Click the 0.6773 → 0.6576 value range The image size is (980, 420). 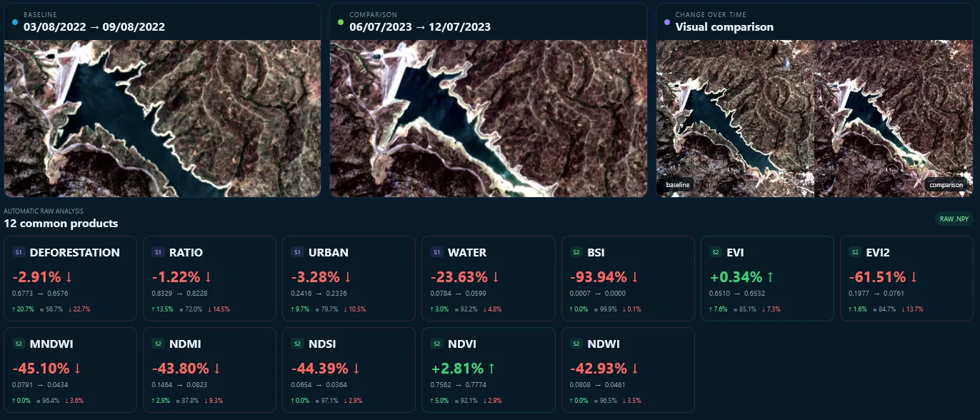coord(39,294)
